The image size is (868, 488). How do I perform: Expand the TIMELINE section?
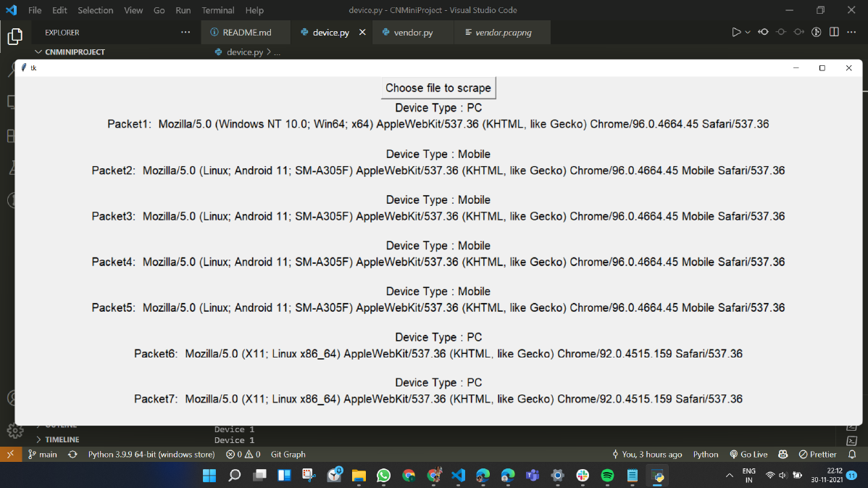58,439
